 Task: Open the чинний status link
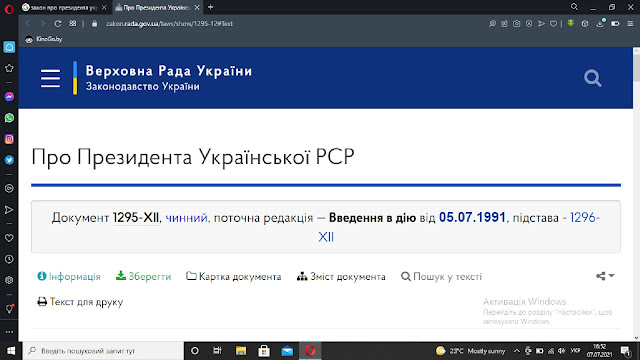[186, 218]
